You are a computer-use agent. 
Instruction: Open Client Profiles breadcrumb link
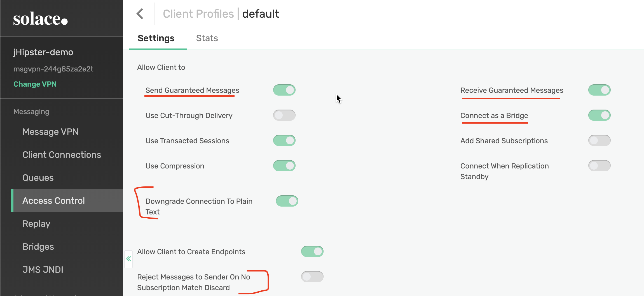[198, 14]
